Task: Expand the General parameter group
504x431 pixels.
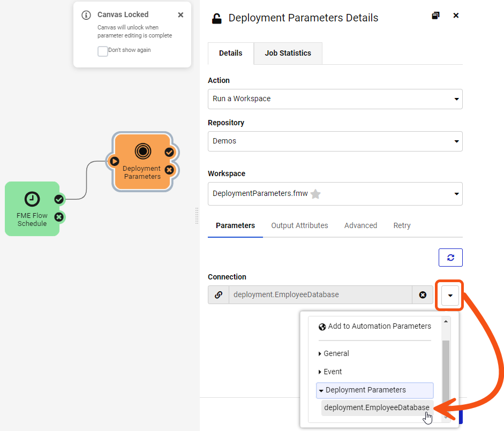Action: coord(336,353)
